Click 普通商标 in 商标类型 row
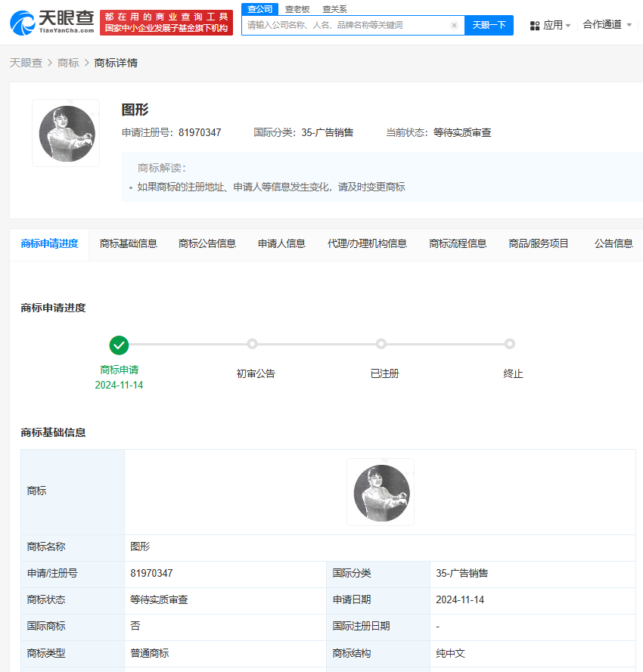This screenshot has width=643, height=672. (150, 653)
